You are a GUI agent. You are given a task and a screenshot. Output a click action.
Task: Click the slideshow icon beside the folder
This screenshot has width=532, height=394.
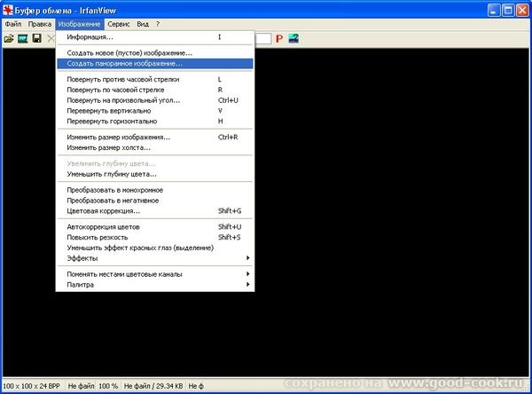tap(23, 39)
